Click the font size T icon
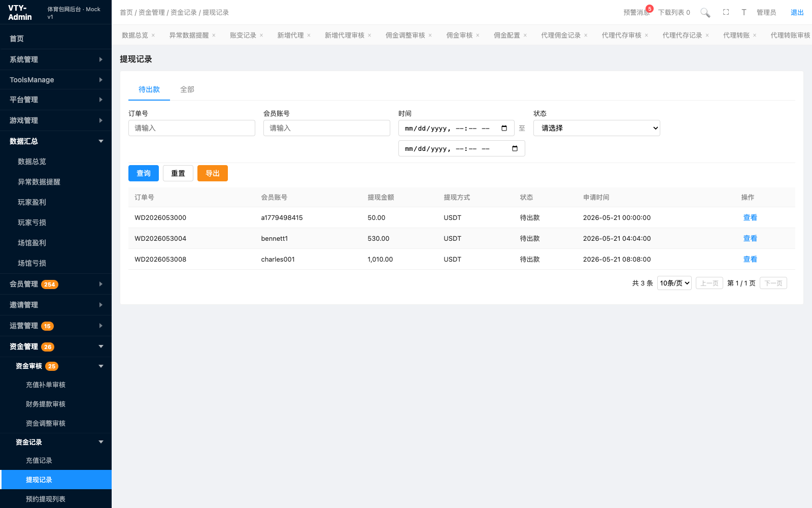This screenshot has height=508, width=812. pyautogui.click(x=744, y=12)
